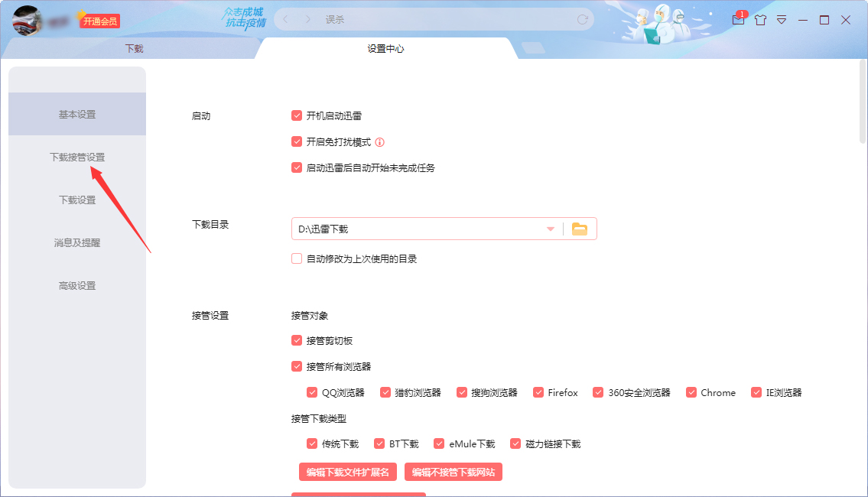
Task: Uncheck 开机启动迅雷 startup option
Action: [297, 115]
